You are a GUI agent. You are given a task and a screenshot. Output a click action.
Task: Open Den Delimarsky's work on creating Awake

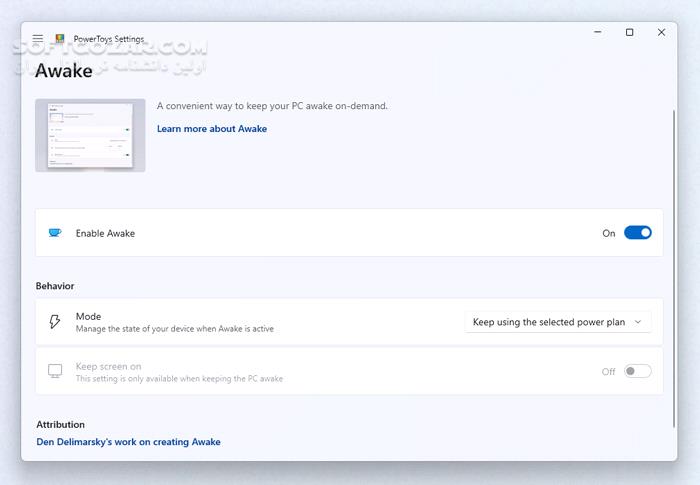(129, 442)
